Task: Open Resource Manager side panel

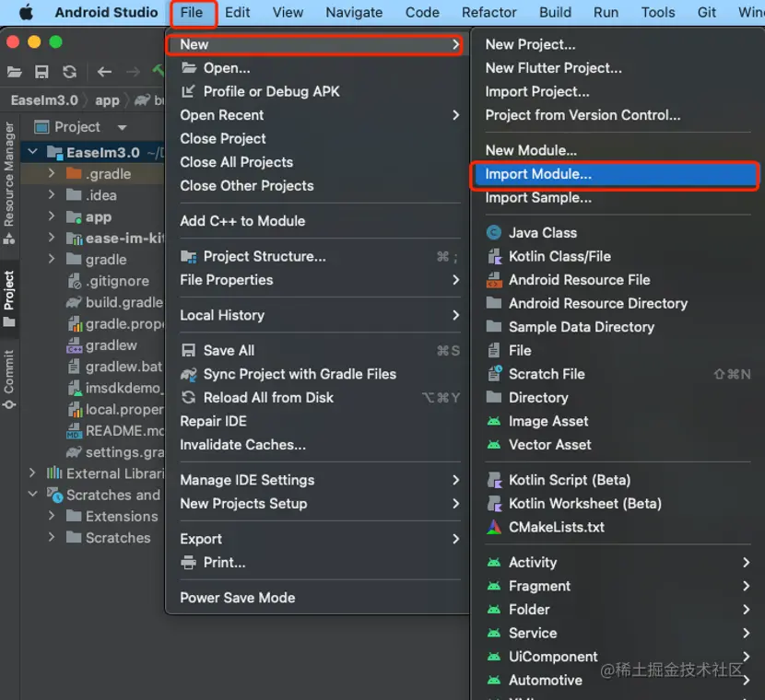Action: pos(9,182)
